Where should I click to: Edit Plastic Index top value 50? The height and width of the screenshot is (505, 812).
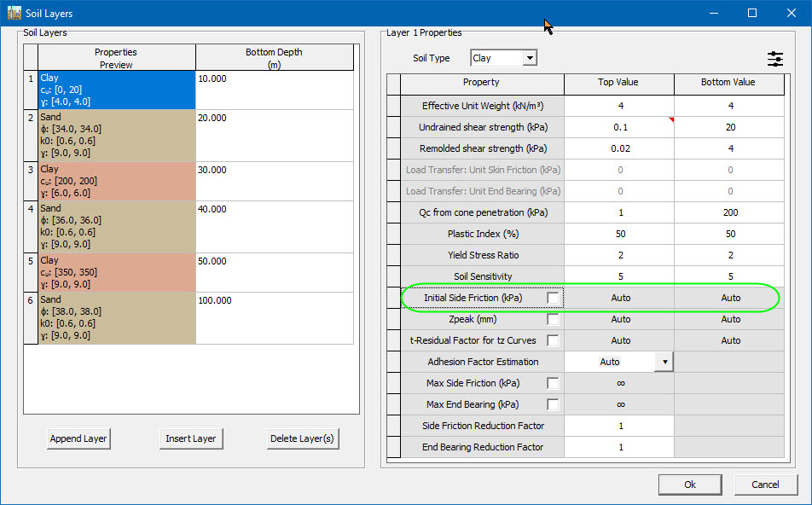tap(619, 234)
